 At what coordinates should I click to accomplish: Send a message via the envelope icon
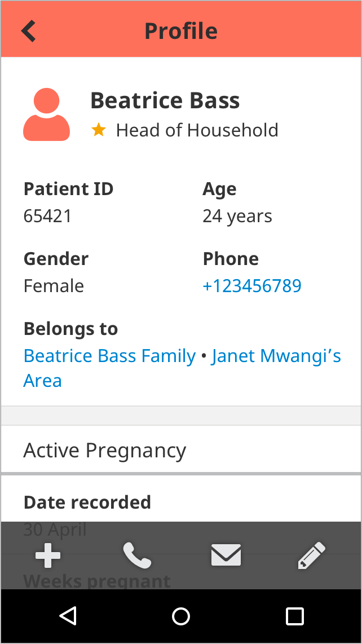[226, 555]
